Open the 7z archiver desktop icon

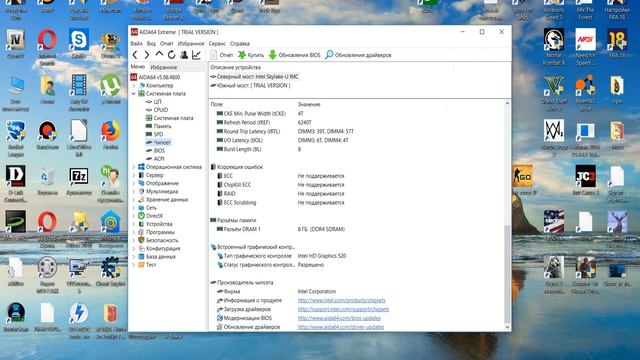[79, 181]
